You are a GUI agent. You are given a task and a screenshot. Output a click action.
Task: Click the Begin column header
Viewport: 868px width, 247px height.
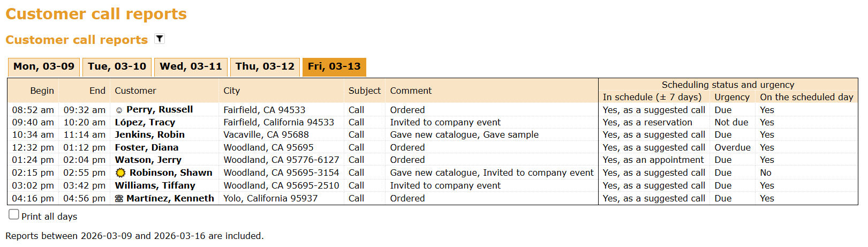(x=42, y=91)
